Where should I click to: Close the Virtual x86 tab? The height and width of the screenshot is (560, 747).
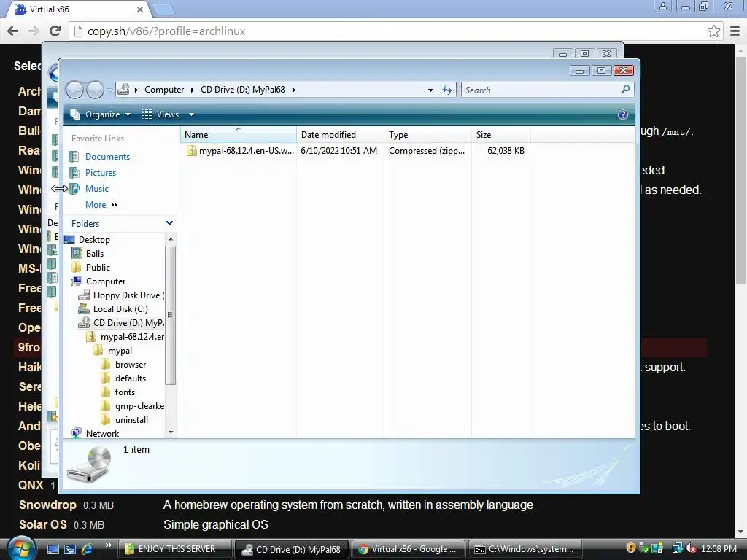[x=139, y=9]
